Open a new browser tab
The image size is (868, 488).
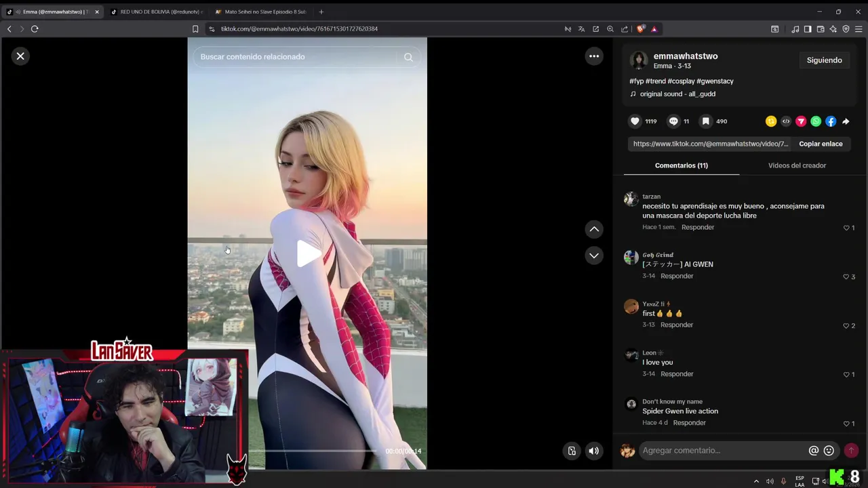[321, 12]
